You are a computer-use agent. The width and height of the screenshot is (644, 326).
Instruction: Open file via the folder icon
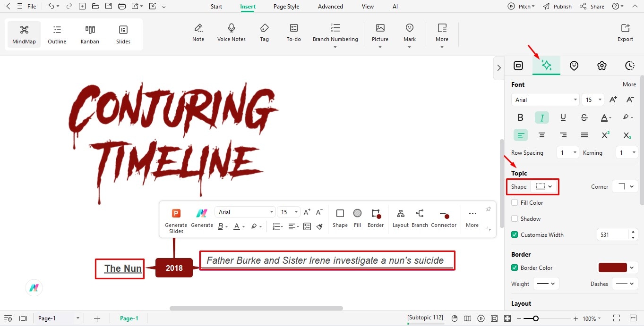pos(95,7)
